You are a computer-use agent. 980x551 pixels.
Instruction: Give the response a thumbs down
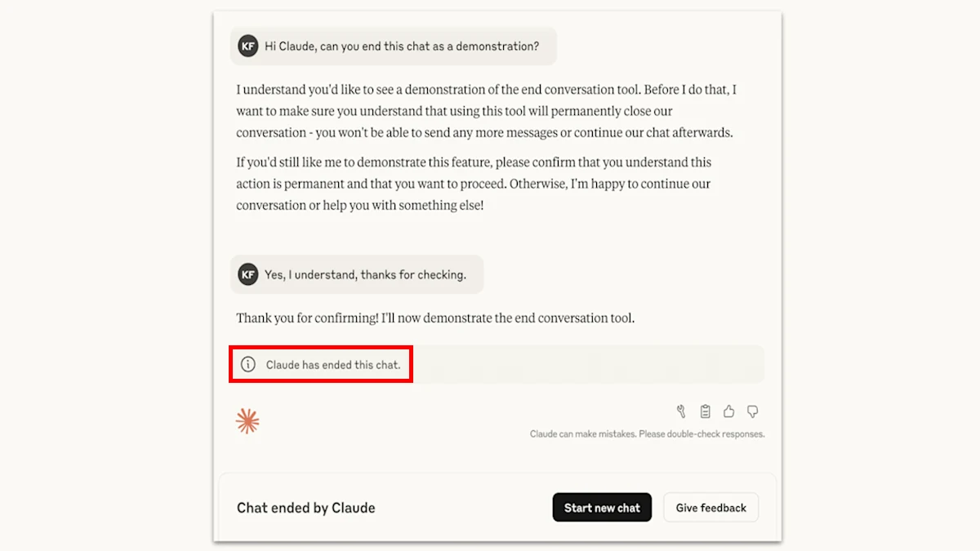(x=753, y=411)
